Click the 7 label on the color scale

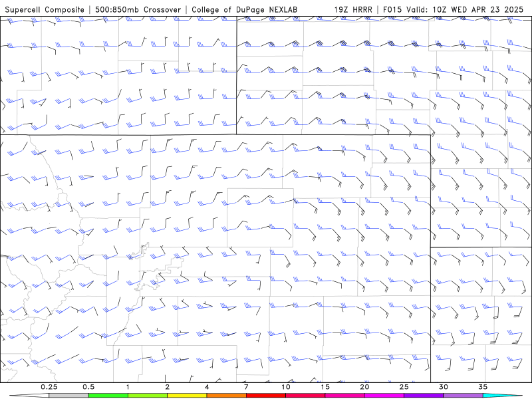246,387
